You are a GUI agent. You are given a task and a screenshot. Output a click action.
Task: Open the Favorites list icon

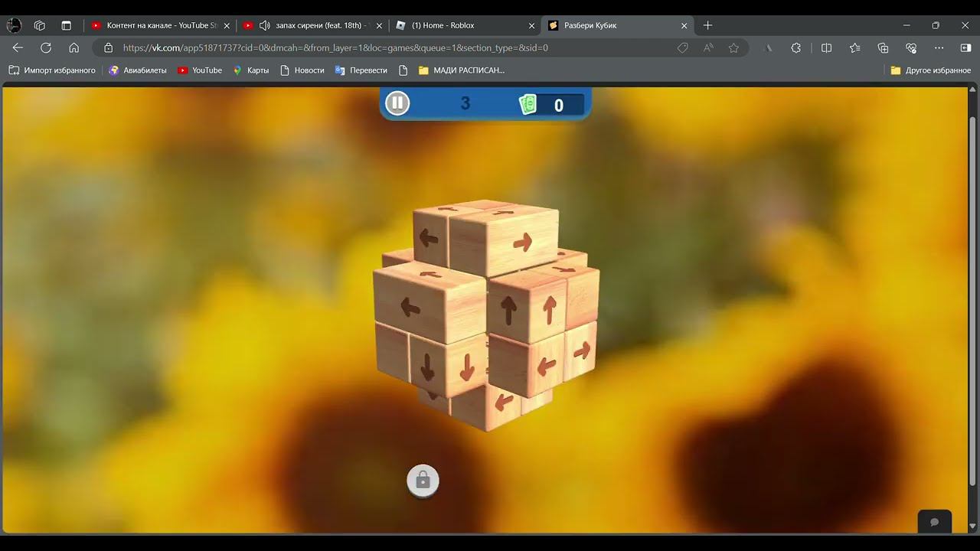854,47
